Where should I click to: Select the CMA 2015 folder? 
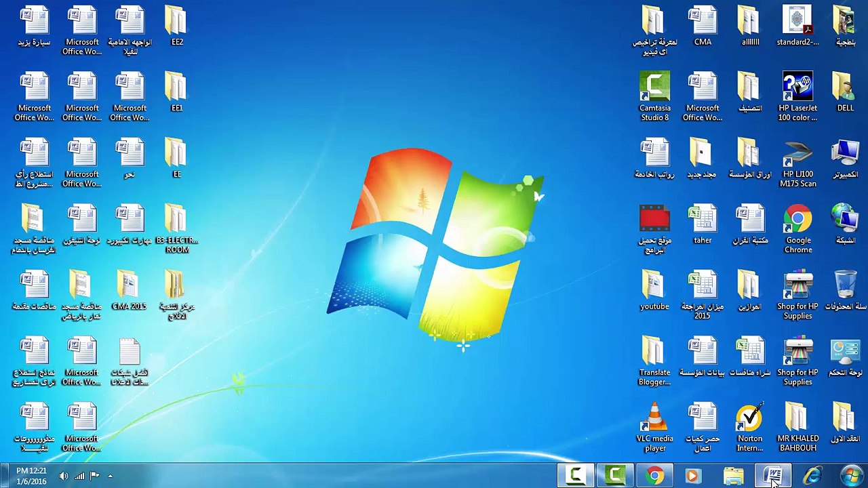pyautogui.click(x=129, y=291)
